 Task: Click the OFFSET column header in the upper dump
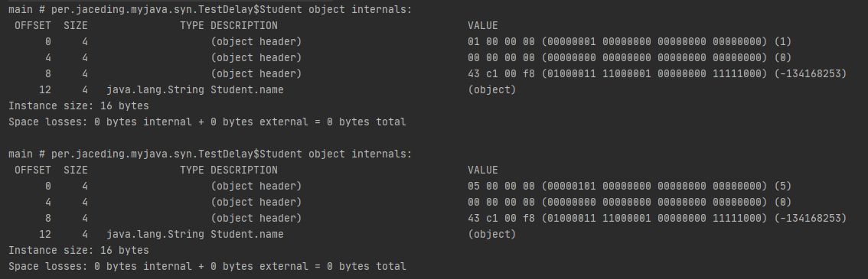tap(33, 25)
